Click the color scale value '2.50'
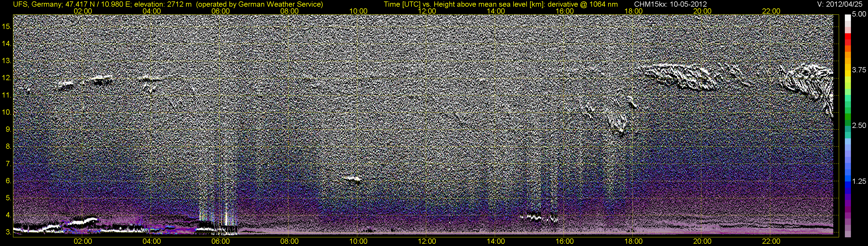868x246 pixels. [x=859, y=126]
